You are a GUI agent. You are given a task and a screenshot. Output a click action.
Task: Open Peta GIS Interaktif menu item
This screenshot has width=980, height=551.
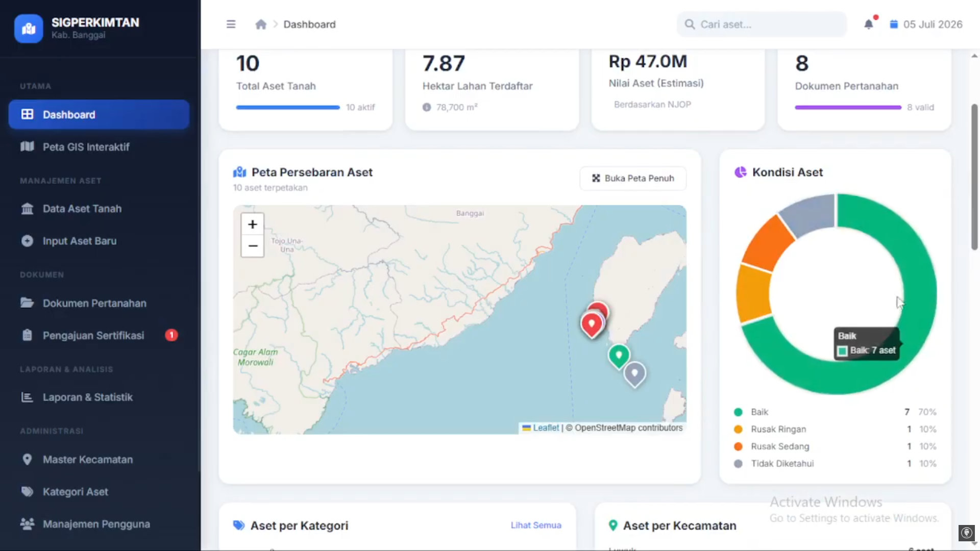click(x=99, y=147)
